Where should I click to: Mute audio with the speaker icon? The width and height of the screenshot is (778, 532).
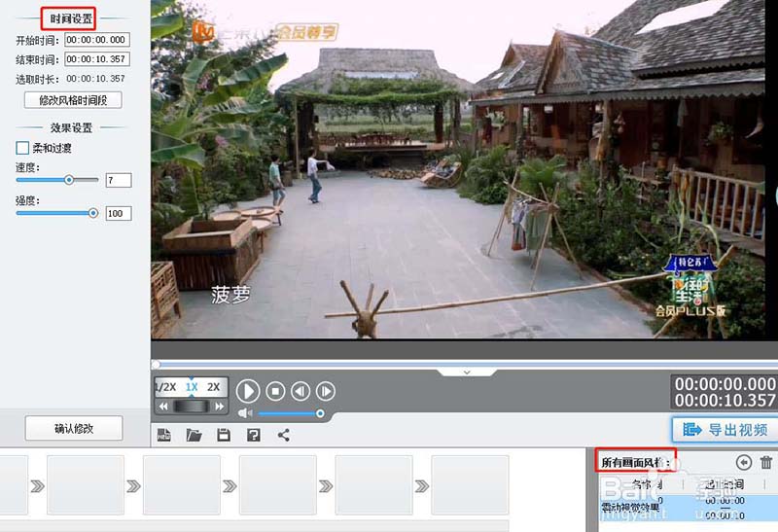point(245,413)
